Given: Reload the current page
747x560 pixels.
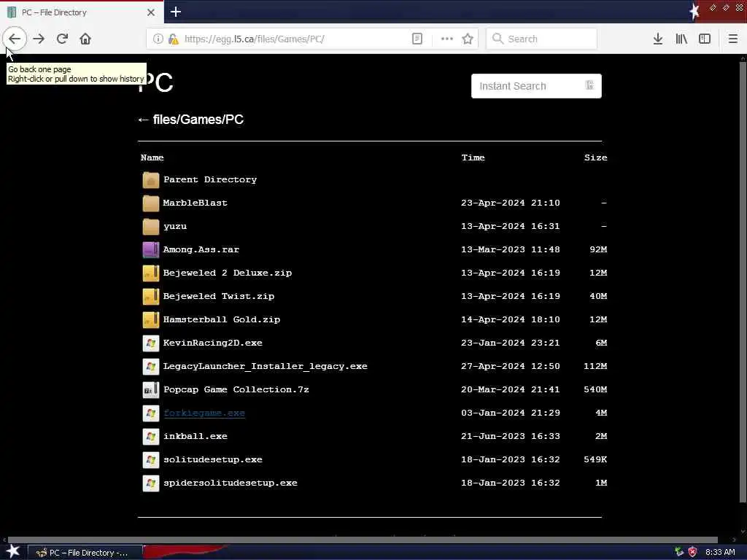Looking at the screenshot, I should [62, 39].
